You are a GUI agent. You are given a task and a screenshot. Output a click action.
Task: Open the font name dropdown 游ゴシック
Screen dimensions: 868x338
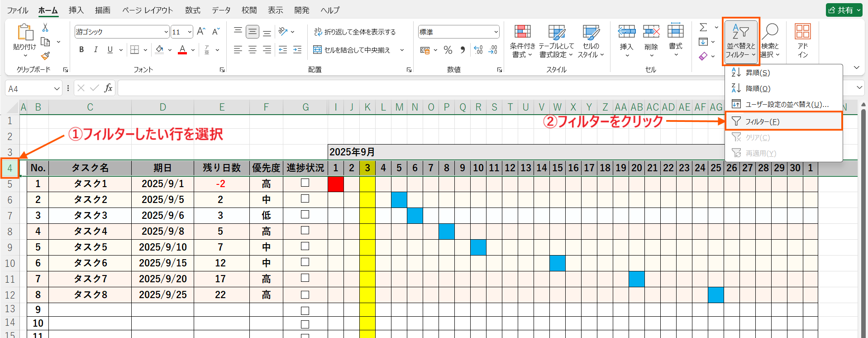[166, 32]
